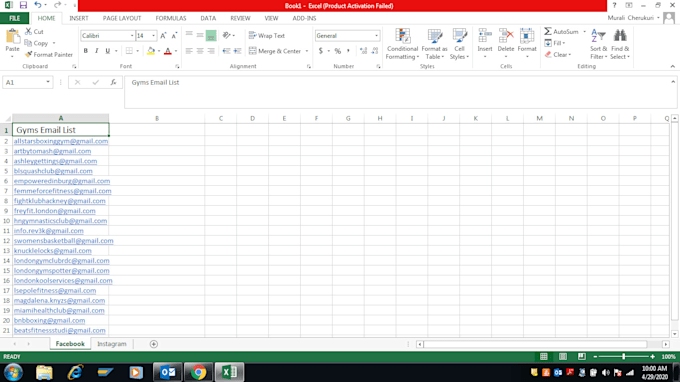Click AutoSum sigma icon

(x=548, y=31)
